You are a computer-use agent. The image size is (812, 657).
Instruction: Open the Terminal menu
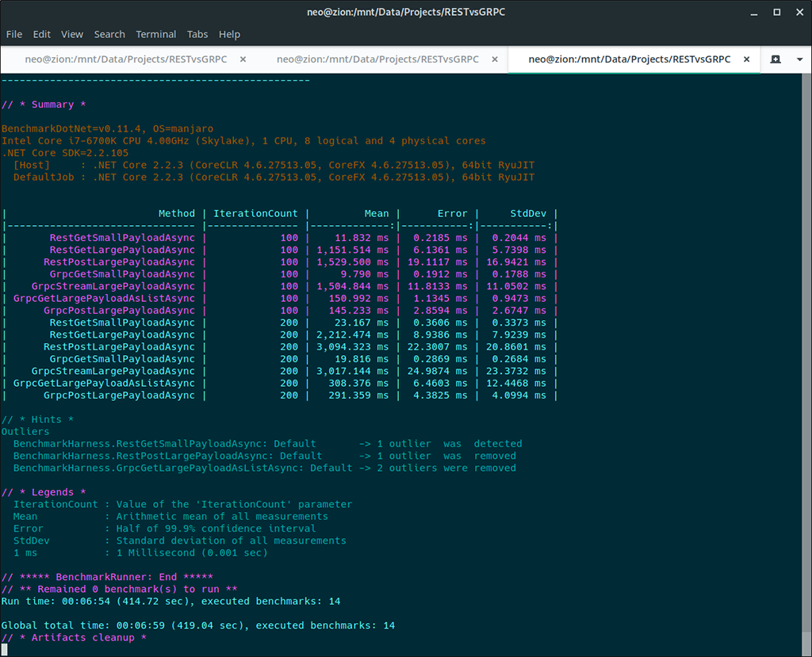click(x=156, y=34)
